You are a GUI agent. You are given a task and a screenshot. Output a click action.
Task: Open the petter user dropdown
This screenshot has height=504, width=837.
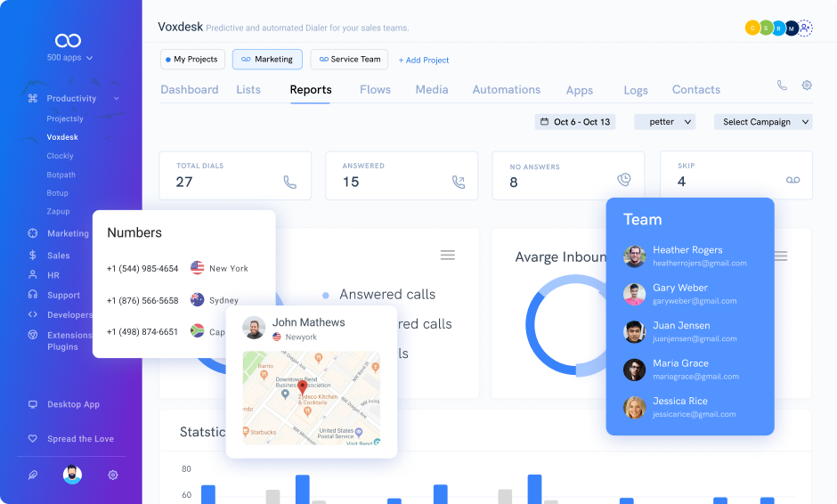(664, 122)
